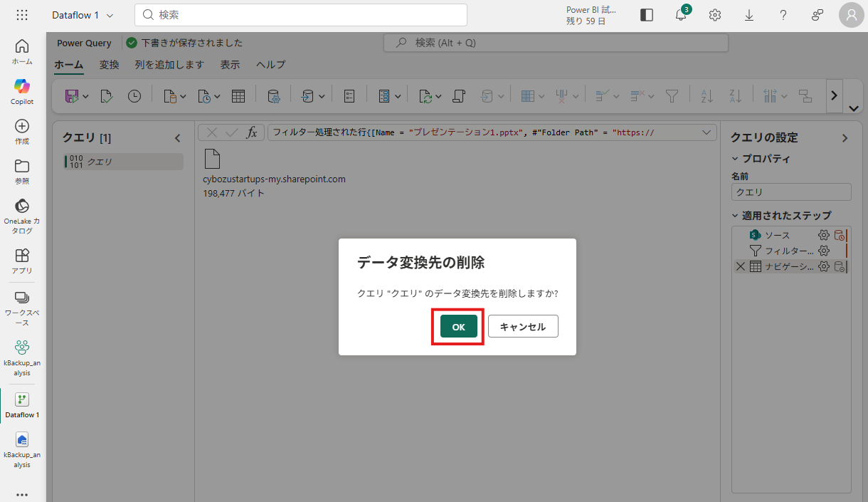Open OneLake カタログ from sidebar
868x502 pixels.
click(x=22, y=206)
